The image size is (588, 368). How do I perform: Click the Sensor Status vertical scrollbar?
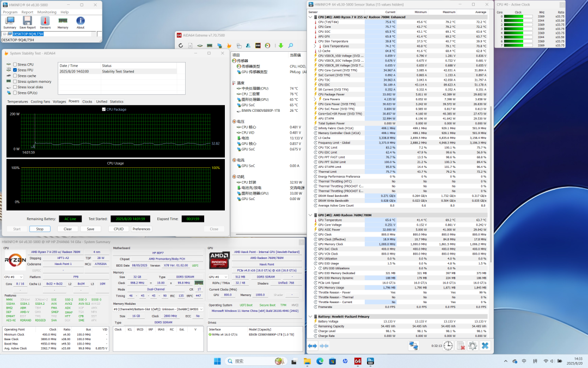tap(491, 184)
